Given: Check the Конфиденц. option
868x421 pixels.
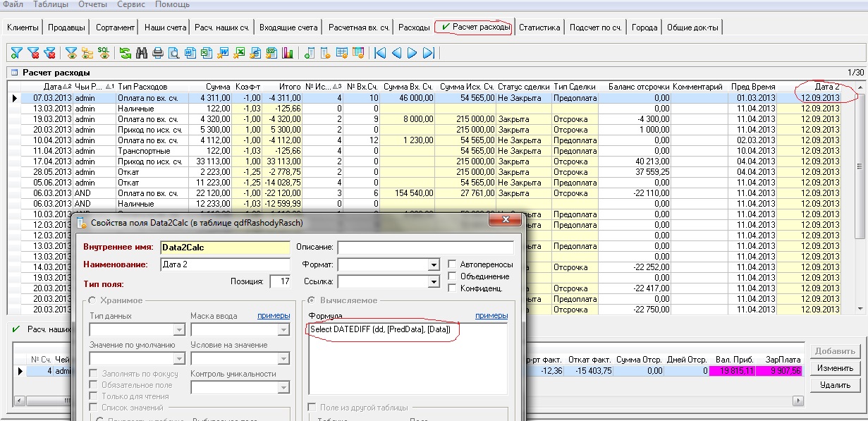Looking at the screenshot, I should pyautogui.click(x=453, y=288).
